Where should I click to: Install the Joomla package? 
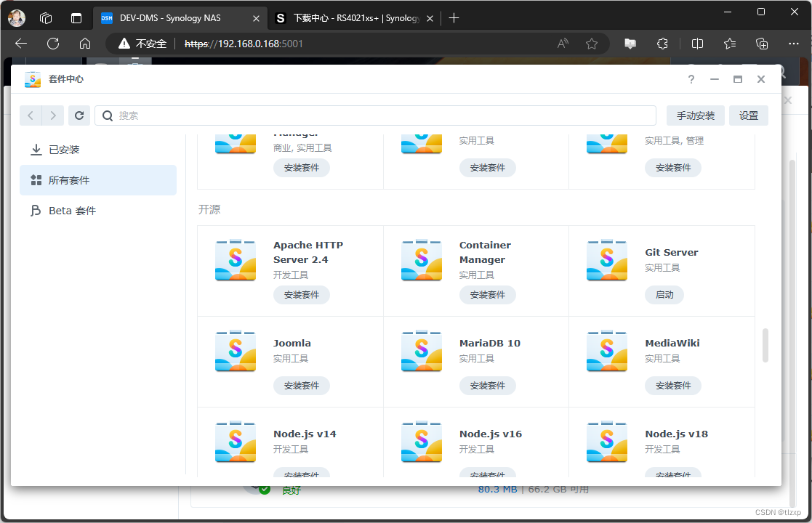[x=302, y=386]
